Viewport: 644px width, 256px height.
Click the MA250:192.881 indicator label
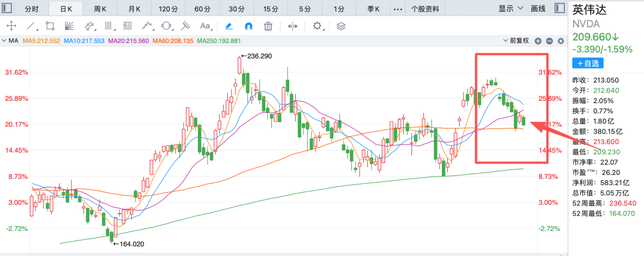click(x=219, y=41)
